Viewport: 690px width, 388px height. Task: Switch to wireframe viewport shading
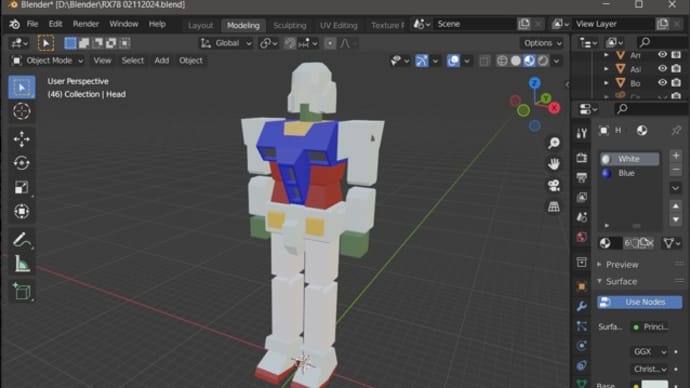[x=502, y=61]
